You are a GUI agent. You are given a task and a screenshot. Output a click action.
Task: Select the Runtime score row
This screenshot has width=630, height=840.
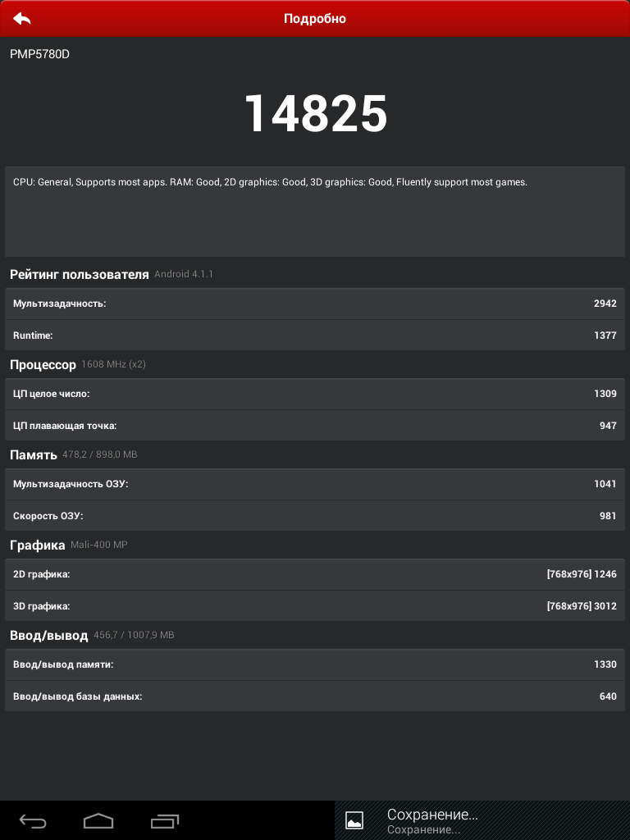click(x=315, y=336)
